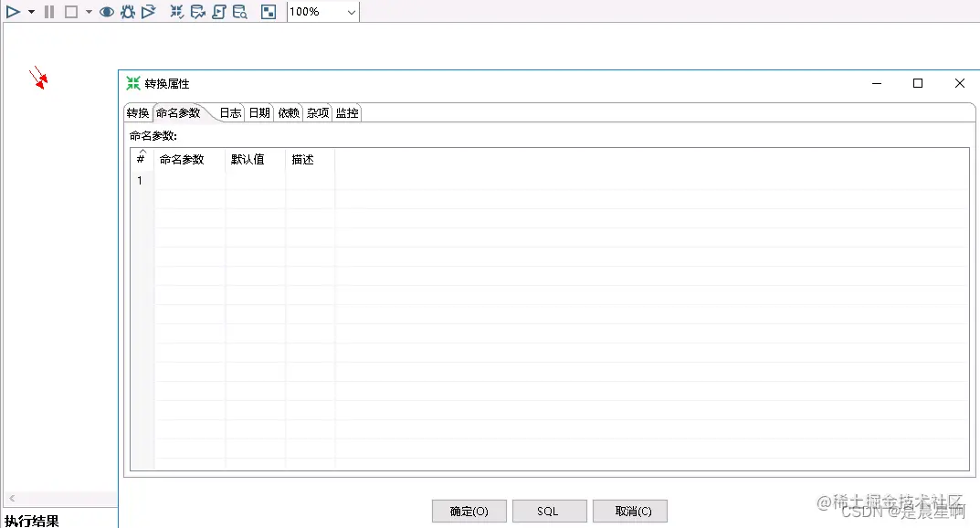Run the transformation with the play icon
This screenshot has width=980, height=528.
(x=13, y=12)
